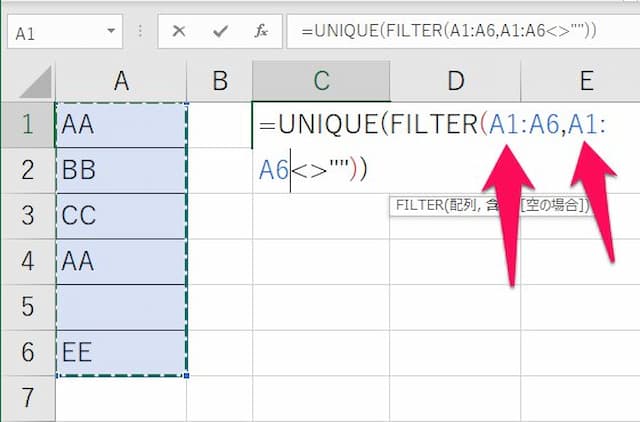Select row 5 header
The height and width of the screenshot is (422, 640).
[x=28, y=307]
